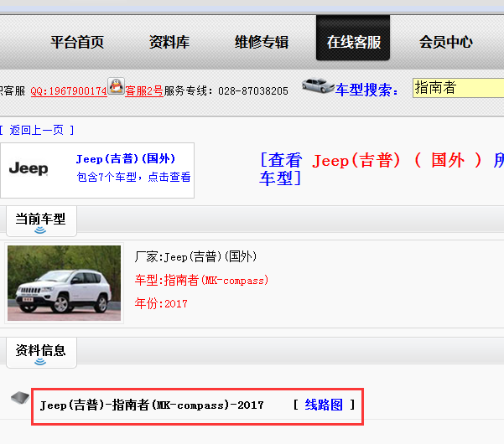
Task: Click the 返回上一页 link
Action: (37, 130)
